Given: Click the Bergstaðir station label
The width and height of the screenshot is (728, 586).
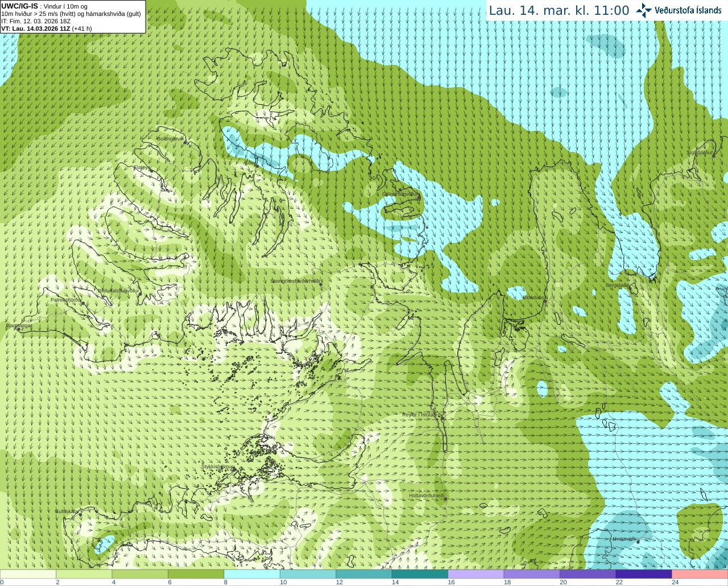Looking at the screenshot, I should [617, 285].
